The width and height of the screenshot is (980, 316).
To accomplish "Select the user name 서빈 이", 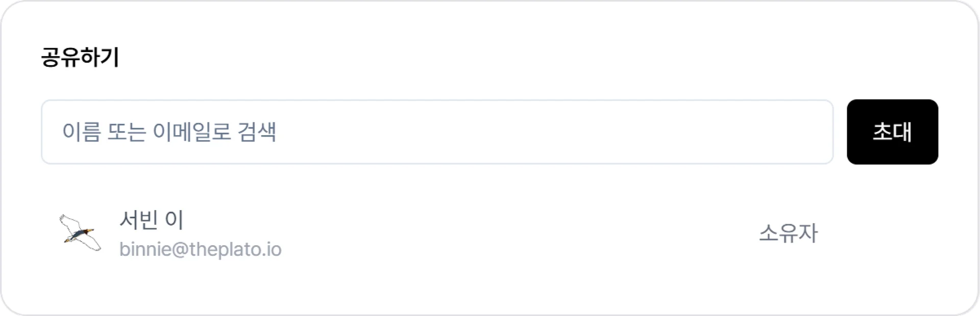I will pos(152,220).
